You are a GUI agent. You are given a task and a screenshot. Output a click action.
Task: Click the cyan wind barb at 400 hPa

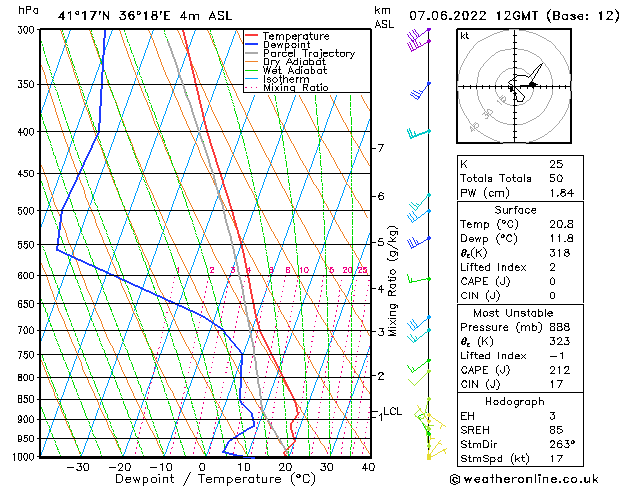click(418, 134)
